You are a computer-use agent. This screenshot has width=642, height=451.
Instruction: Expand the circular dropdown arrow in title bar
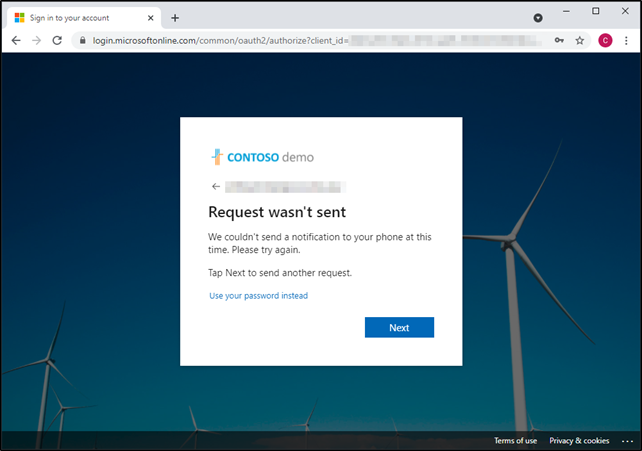coord(538,17)
